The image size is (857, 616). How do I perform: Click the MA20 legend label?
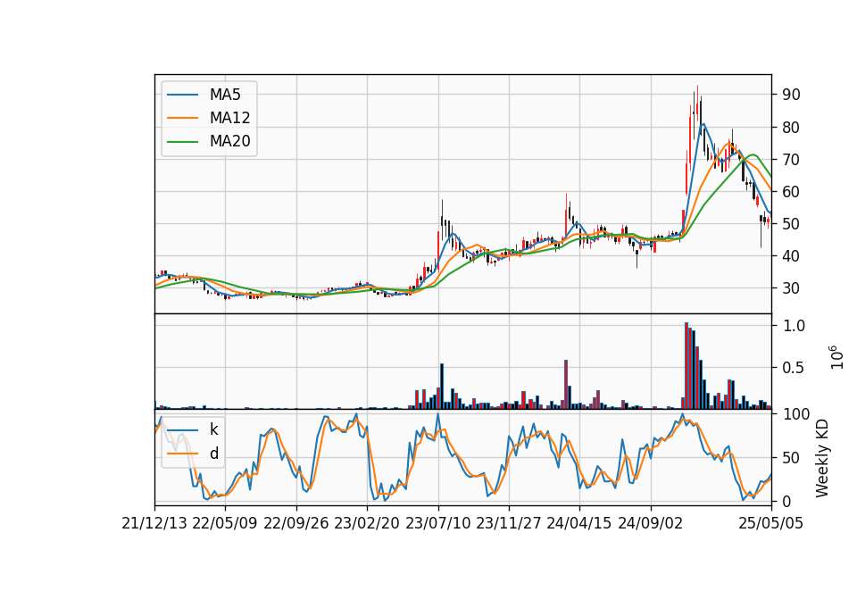[229, 141]
